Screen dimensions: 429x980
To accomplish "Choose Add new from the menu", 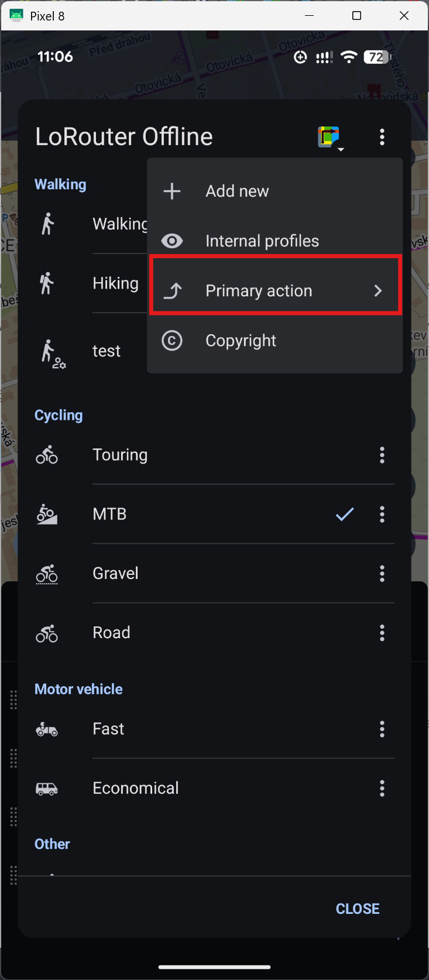I will pyautogui.click(x=275, y=191).
